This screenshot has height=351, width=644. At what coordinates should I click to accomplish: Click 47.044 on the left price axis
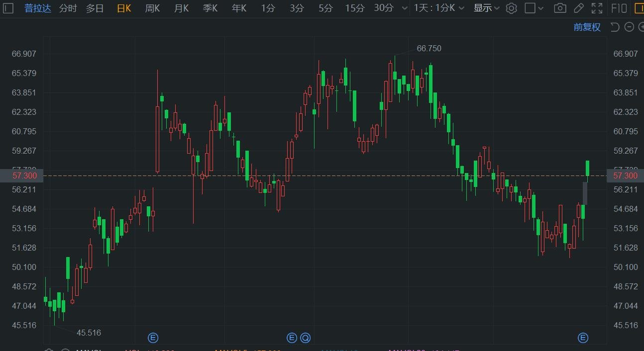click(x=24, y=306)
